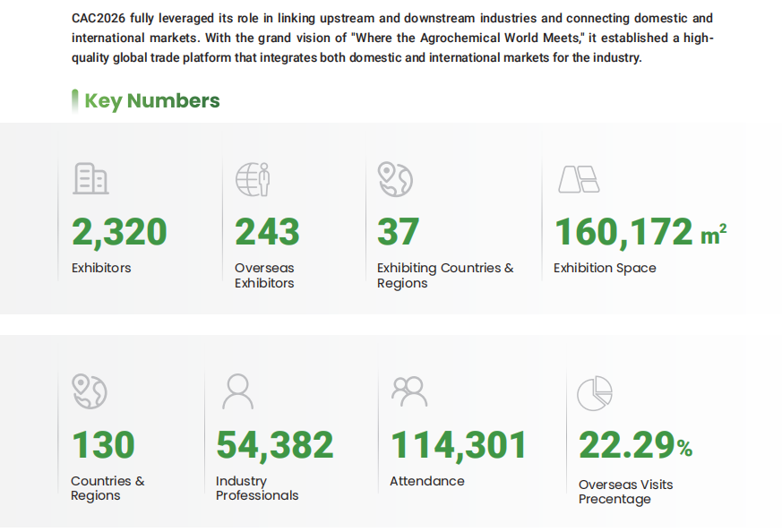Click the Exhibiting Countries & Regions label
This screenshot has height=532, width=782.
pyautogui.click(x=445, y=275)
